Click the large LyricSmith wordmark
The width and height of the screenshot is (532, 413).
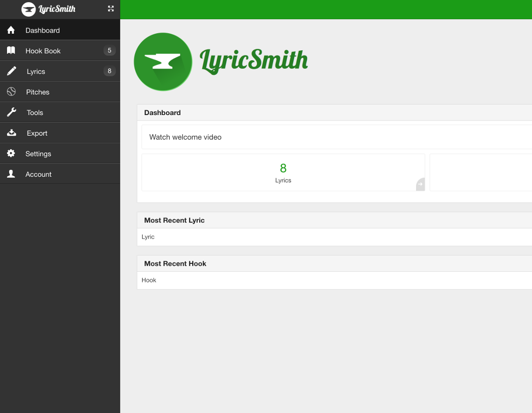tap(254, 61)
